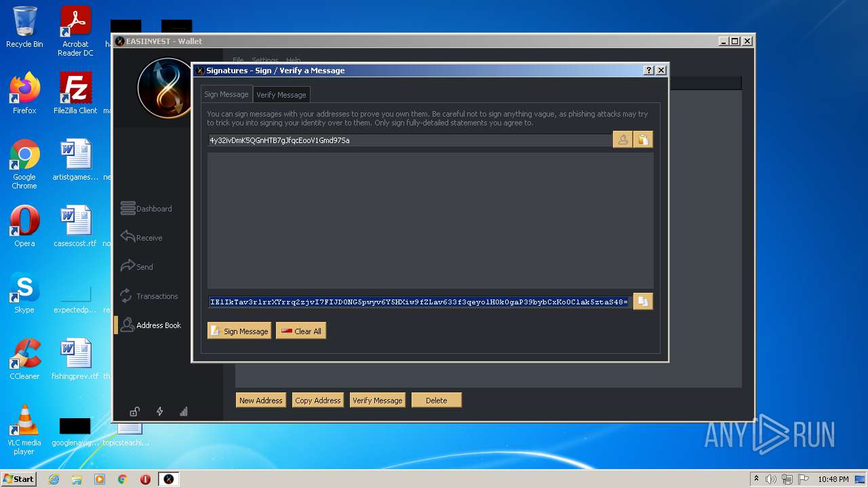
Task: Click the New Address button
Action: click(x=261, y=401)
